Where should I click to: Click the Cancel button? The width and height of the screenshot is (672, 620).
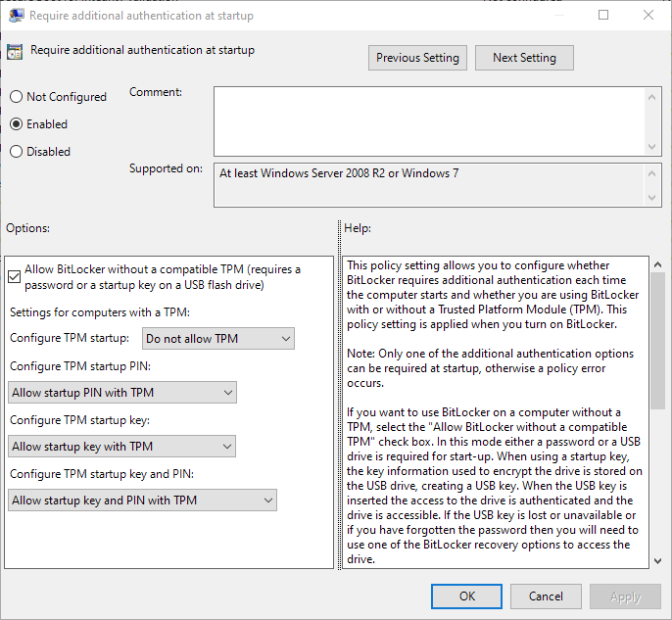(x=546, y=596)
